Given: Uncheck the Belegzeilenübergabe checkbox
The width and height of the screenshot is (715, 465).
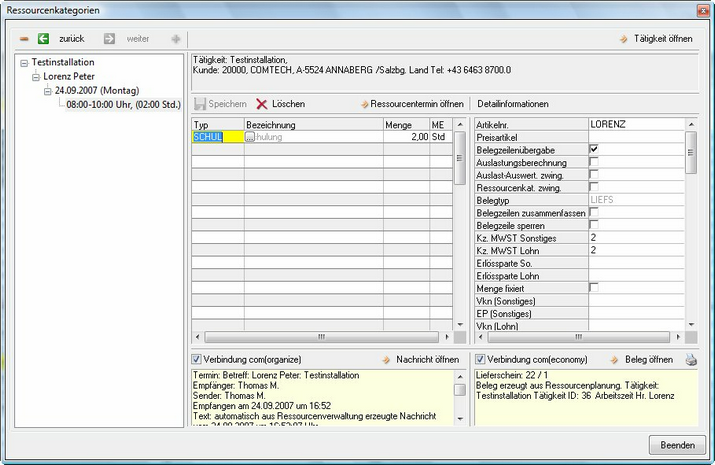Looking at the screenshot, I should pos(594,149).
